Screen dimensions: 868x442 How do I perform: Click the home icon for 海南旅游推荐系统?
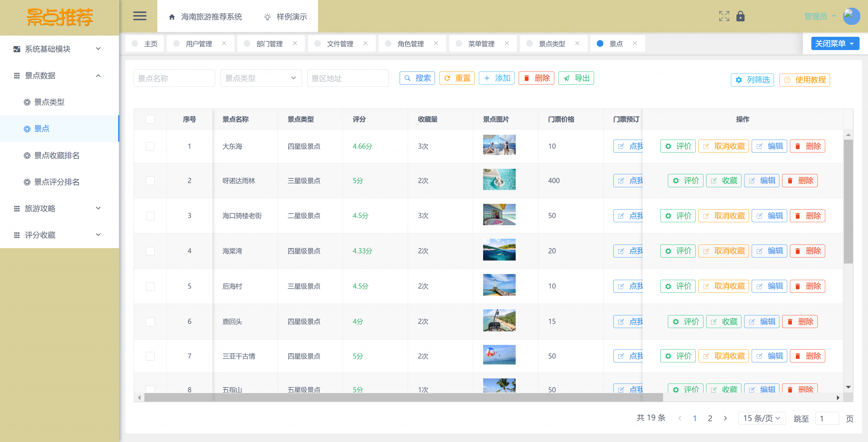click(172, 17)
